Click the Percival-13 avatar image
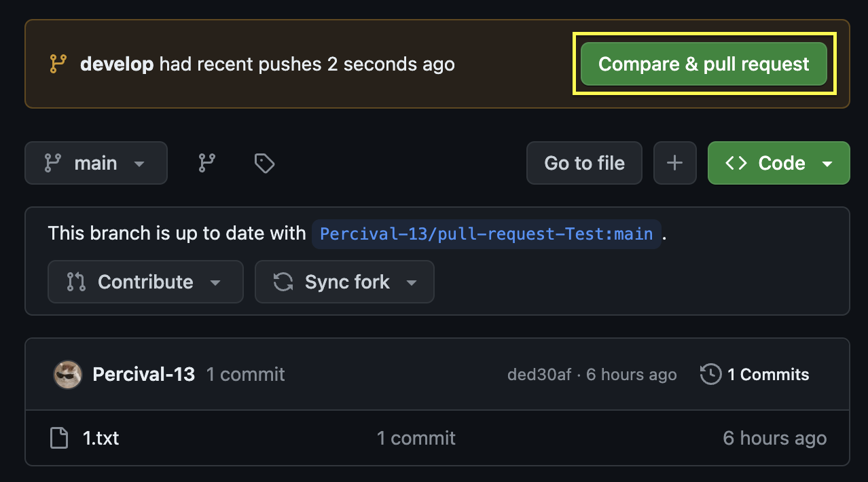Viewport: 868px width, 482px height. click(x=68, y=375)
